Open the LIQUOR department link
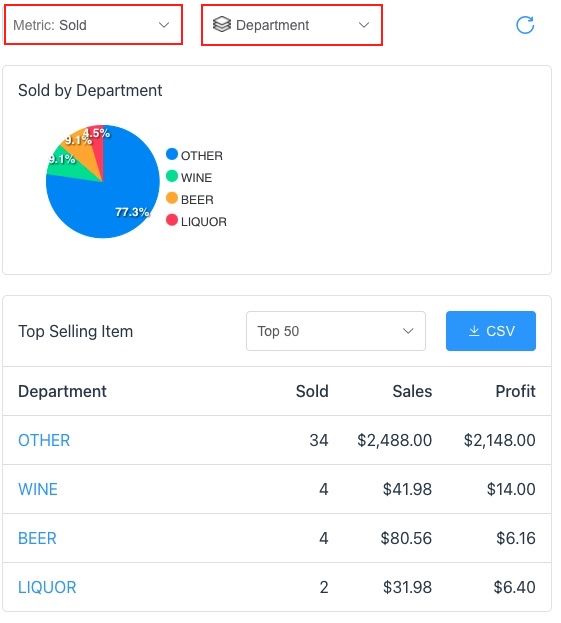This screenshot has width=561, height=623. coord(47,587)
